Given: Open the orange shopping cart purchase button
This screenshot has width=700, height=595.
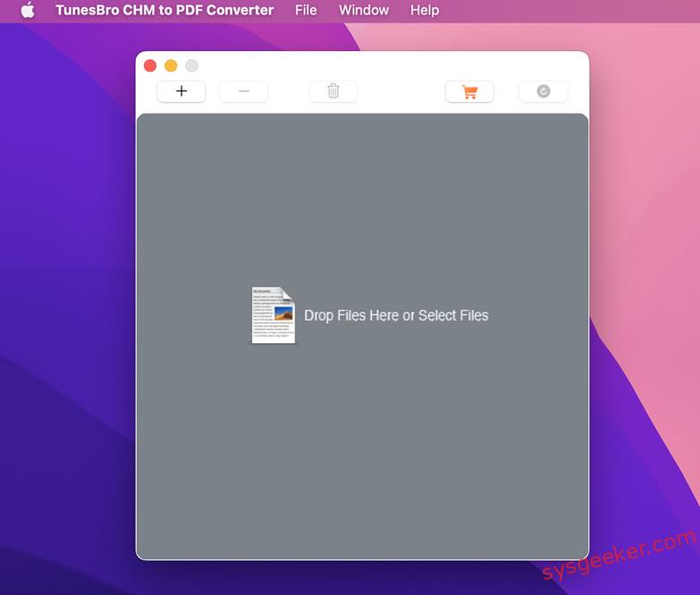Looking at the screenshot, I should click(x=469, y=91).
